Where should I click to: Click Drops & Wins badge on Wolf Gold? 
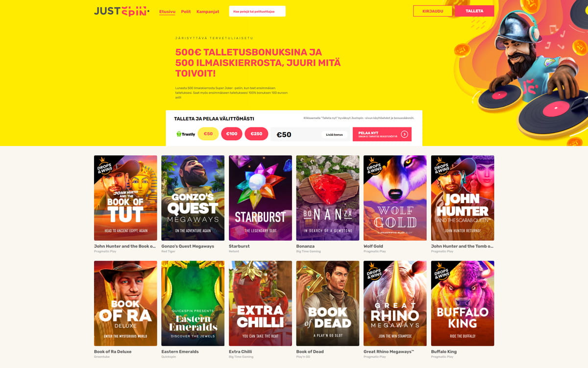[374, 166]
